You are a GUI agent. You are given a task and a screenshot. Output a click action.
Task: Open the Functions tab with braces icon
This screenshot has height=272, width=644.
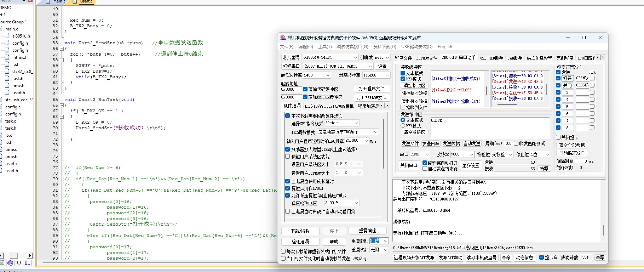point(19,263)
